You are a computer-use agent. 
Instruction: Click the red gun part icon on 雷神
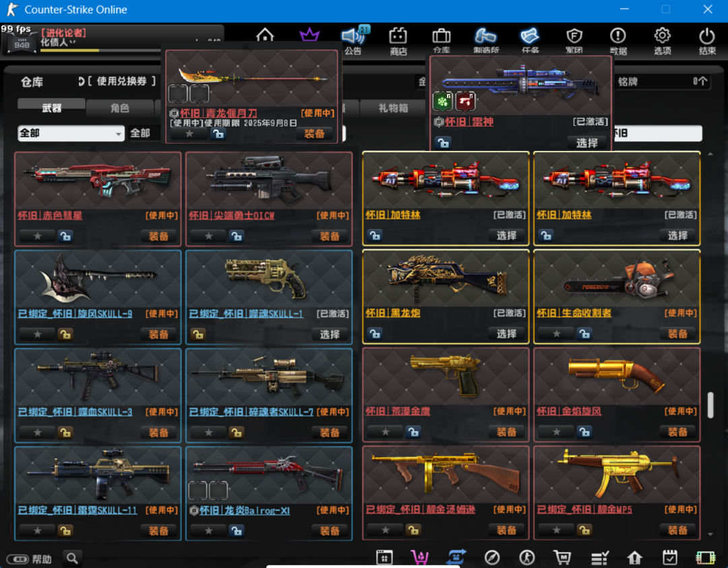coord(465,101)
